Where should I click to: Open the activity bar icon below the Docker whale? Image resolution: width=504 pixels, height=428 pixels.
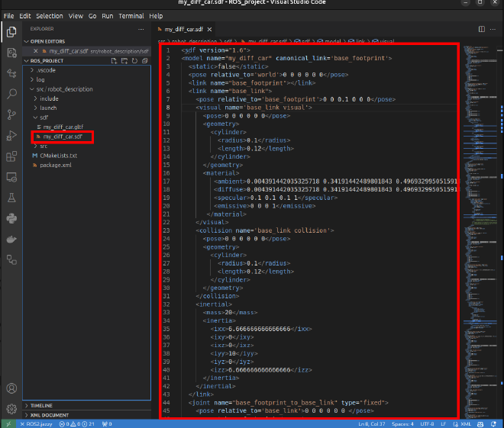tap(11, 259)
